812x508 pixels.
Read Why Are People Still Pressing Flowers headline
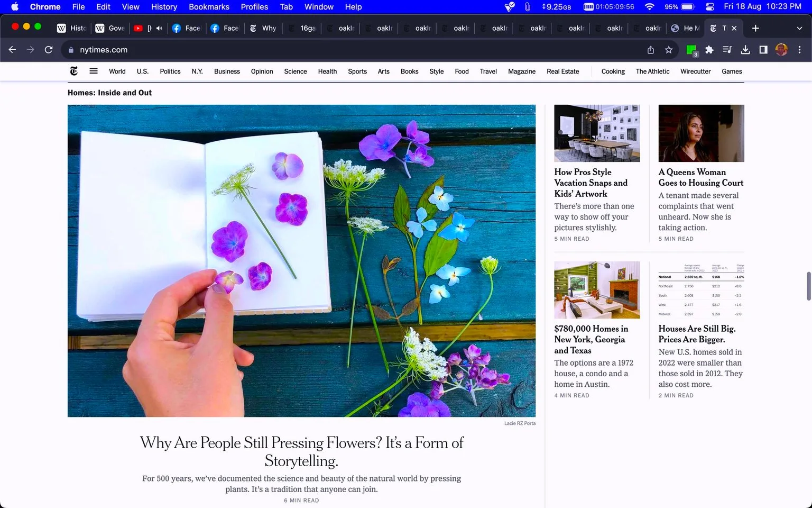301,451
